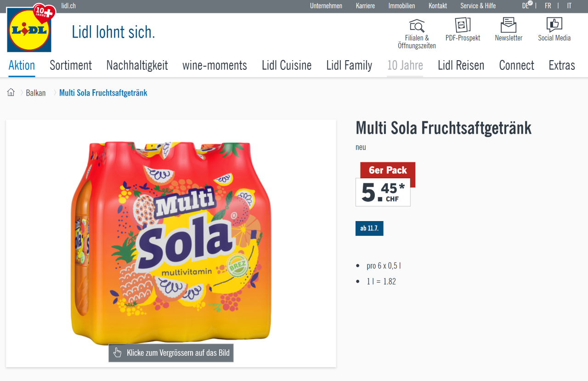This screenshot has width=588, height=381.
Task: Select the Aktion navigation tab
Action: (x=22, y=65)
